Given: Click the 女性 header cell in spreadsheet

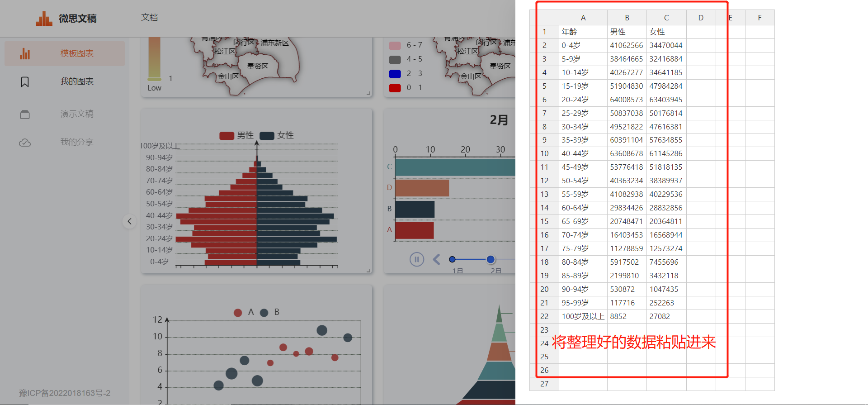Looking at the screenshot, I should (x=666, y=32).
